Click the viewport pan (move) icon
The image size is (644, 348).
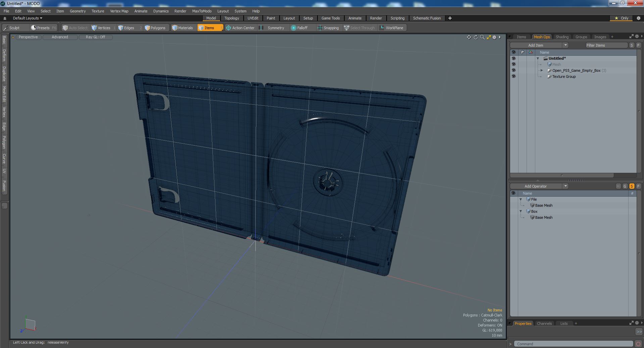[x=469, y=37]
